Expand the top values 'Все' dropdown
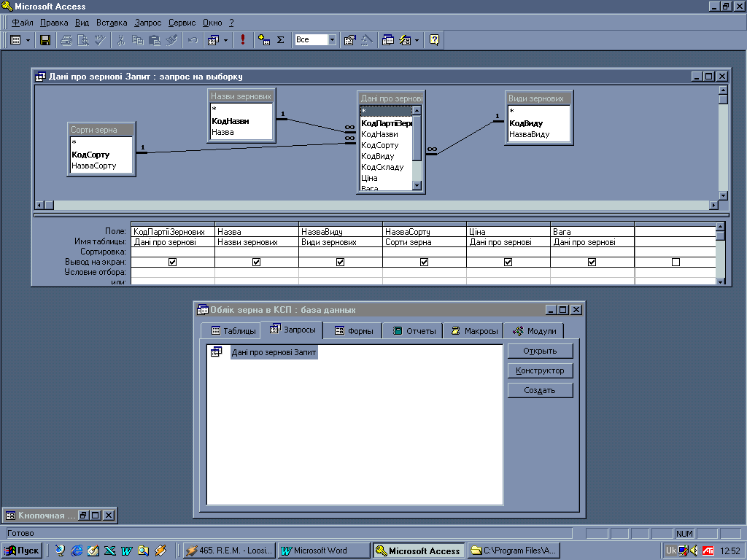Image resolution: width=747 pixels, height=560 pixels. pos(332,40)
